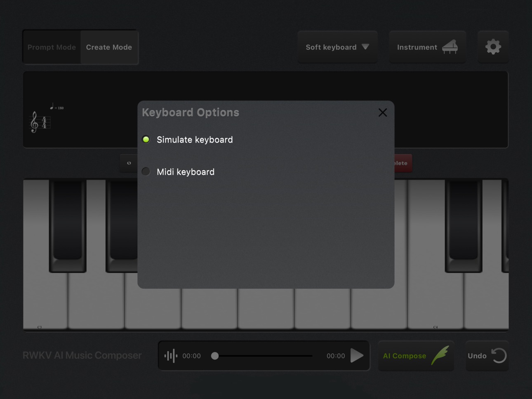Play the black key right of C3

[x=68, y=225]
